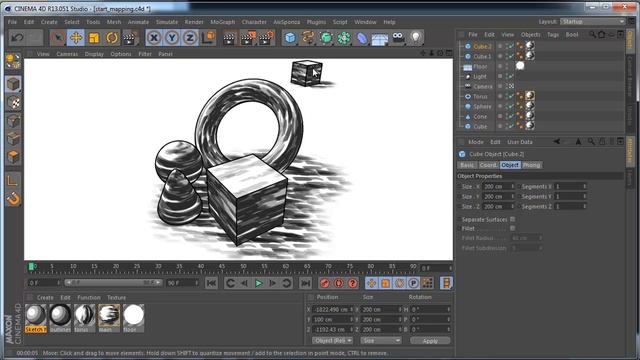Select the floor material swatch
The image size is (640, 360).
click(133, 318)
